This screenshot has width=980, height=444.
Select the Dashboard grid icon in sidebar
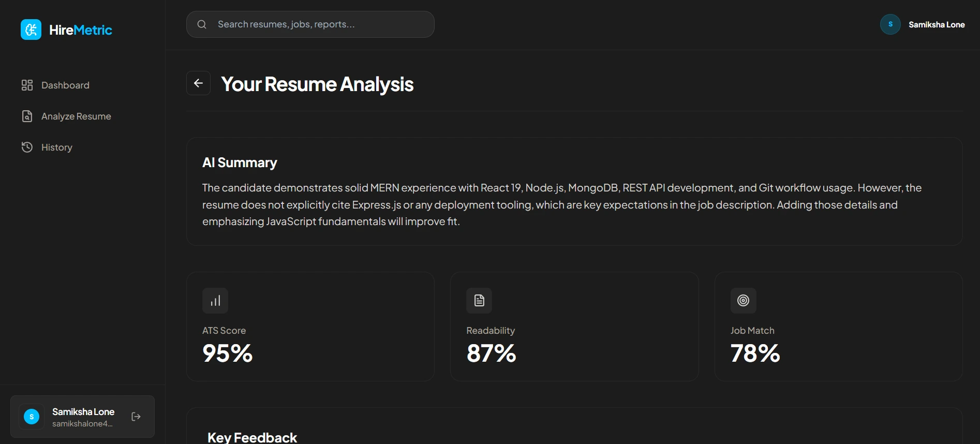(27, 85)
